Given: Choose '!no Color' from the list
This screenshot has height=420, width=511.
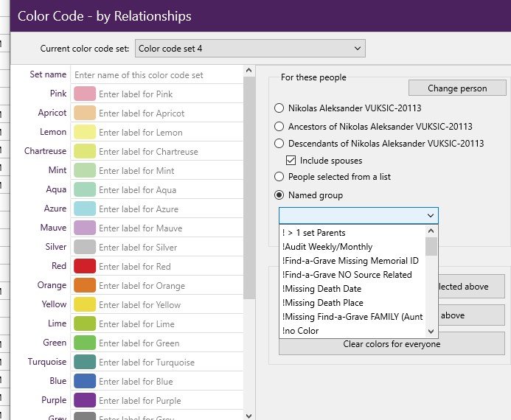Looking at the screenshot, I should [352, 331].
